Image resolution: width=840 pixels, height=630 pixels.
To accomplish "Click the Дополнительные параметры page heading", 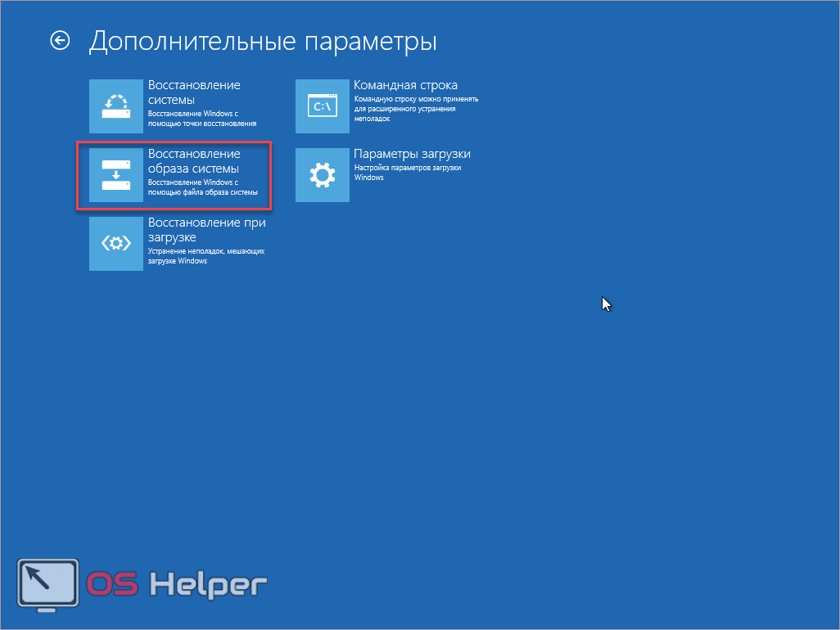I will [263, 42].
